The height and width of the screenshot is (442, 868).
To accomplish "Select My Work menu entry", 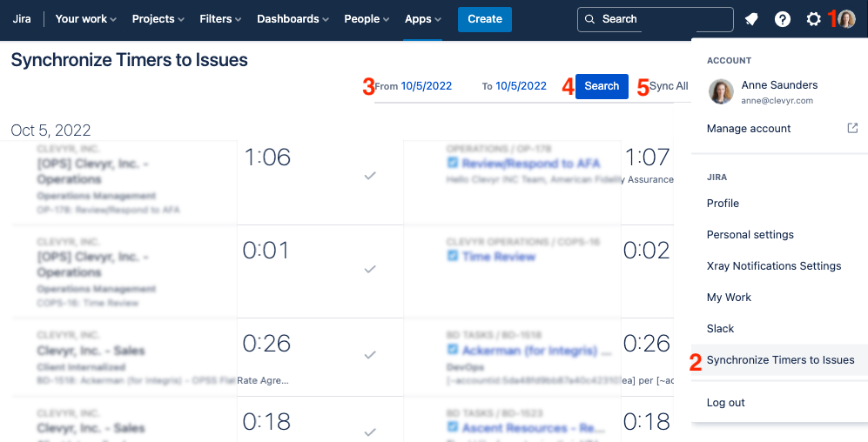I will (729, 297).
